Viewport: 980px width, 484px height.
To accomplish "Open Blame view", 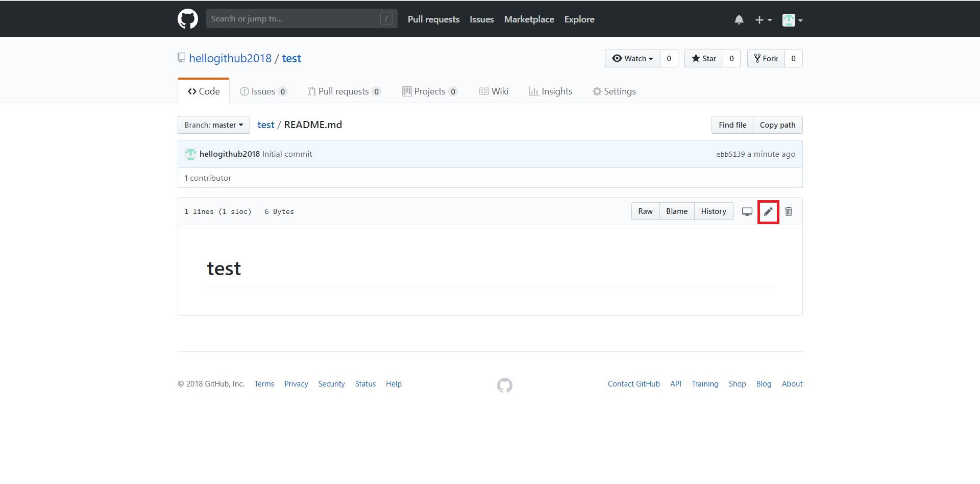I will coord(677,211).
